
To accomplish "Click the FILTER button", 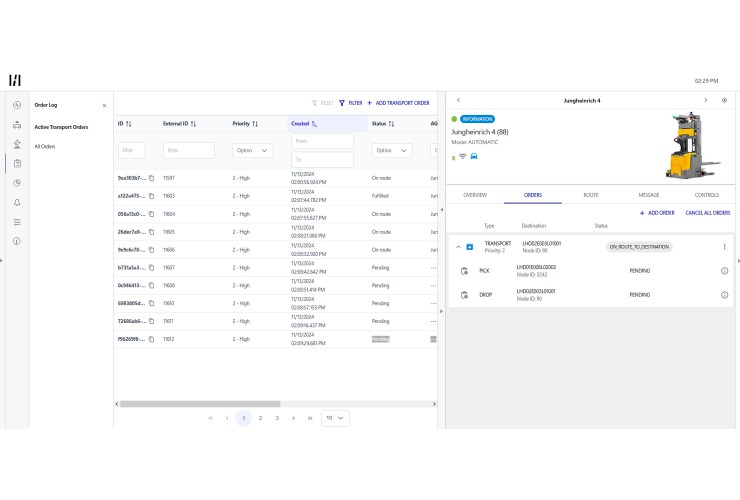I will (351, 103).
